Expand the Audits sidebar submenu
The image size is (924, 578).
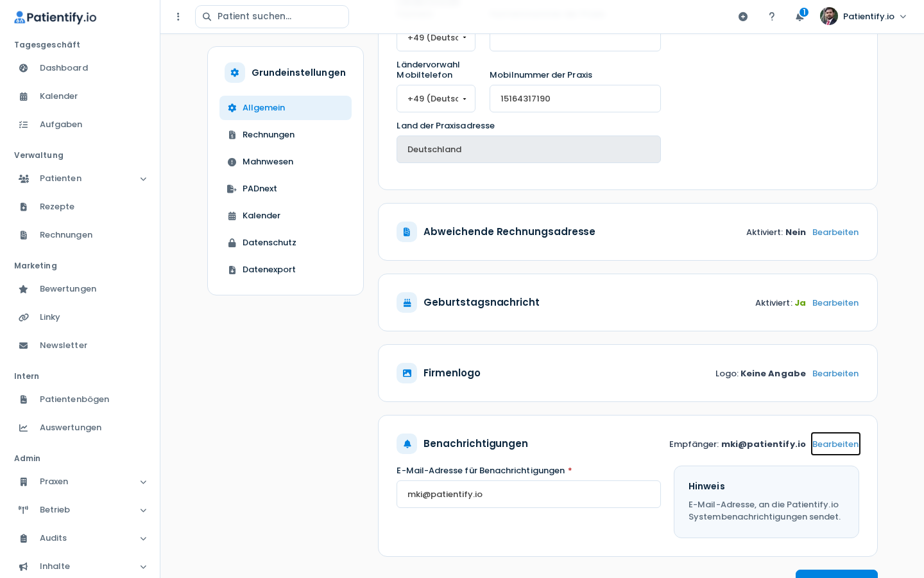click(x=143, y=538)
